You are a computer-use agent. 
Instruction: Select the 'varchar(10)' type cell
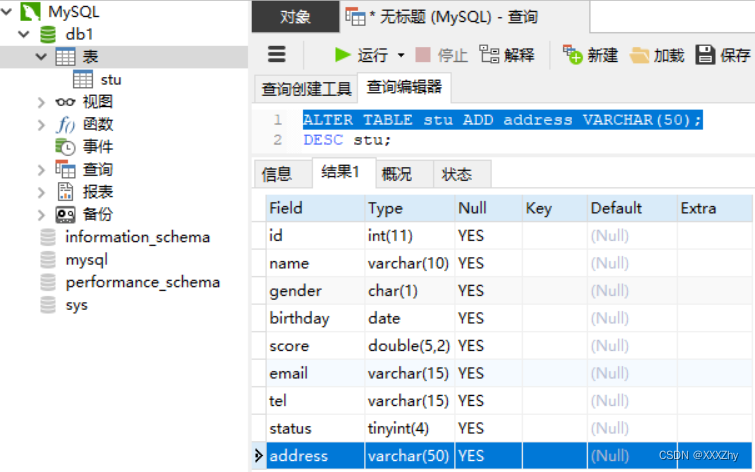point(409,263)
